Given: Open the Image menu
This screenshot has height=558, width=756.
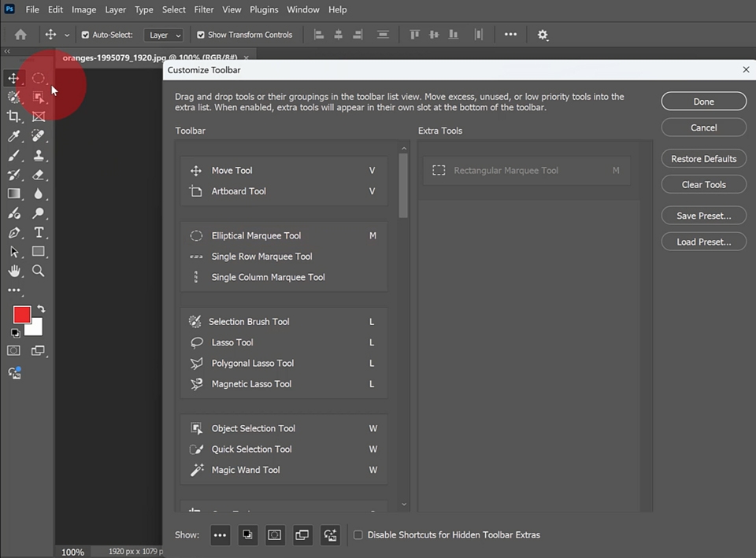Looking at the screenshot, I should pos(84,9).
